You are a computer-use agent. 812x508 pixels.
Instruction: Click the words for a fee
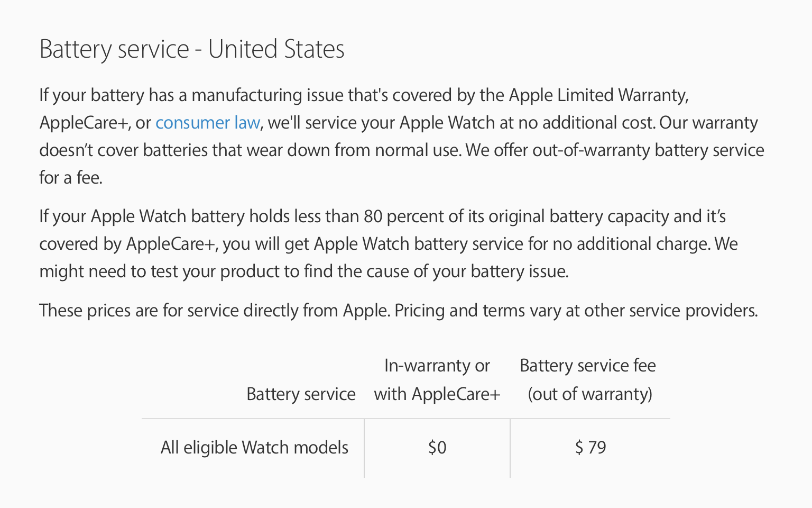tap(70, 178)
